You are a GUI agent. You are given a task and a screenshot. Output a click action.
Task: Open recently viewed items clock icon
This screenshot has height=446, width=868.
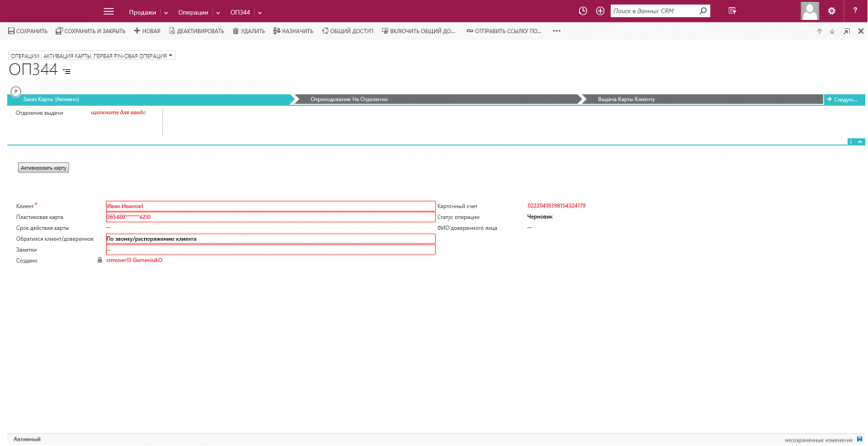pyautogui.click(x=584, y=11)
